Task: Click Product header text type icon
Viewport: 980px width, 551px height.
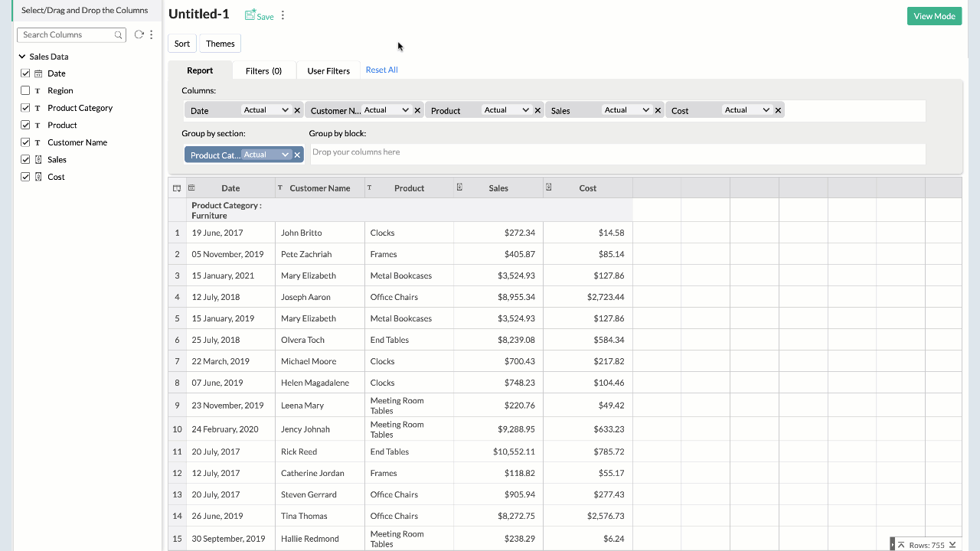Action: [x=370, y=187]
